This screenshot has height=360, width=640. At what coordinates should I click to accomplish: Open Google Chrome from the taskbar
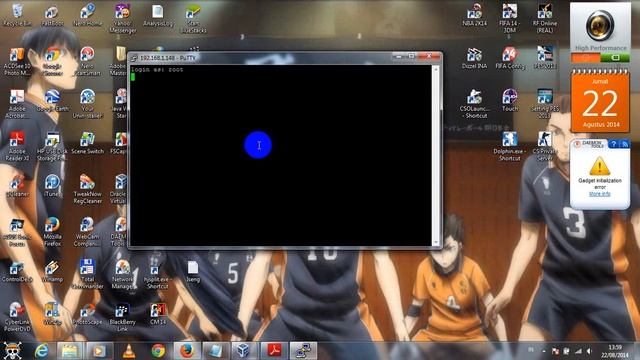click(158, 351)
